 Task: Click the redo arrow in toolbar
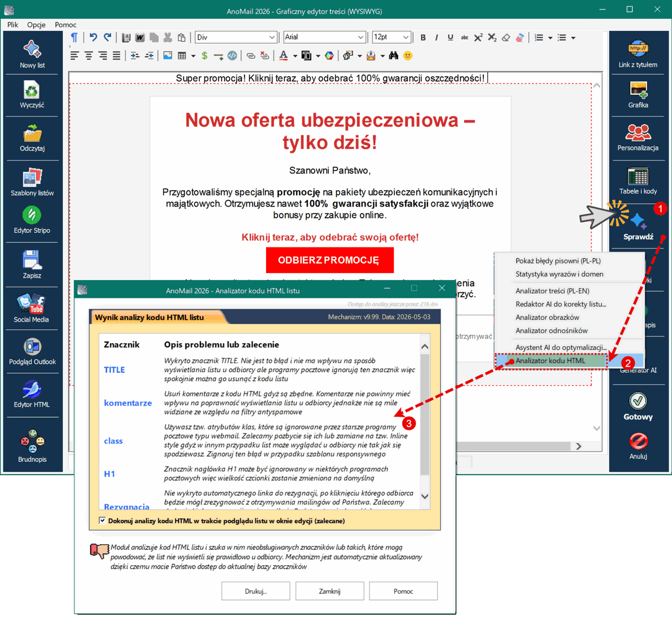click(x=108, y=38)
